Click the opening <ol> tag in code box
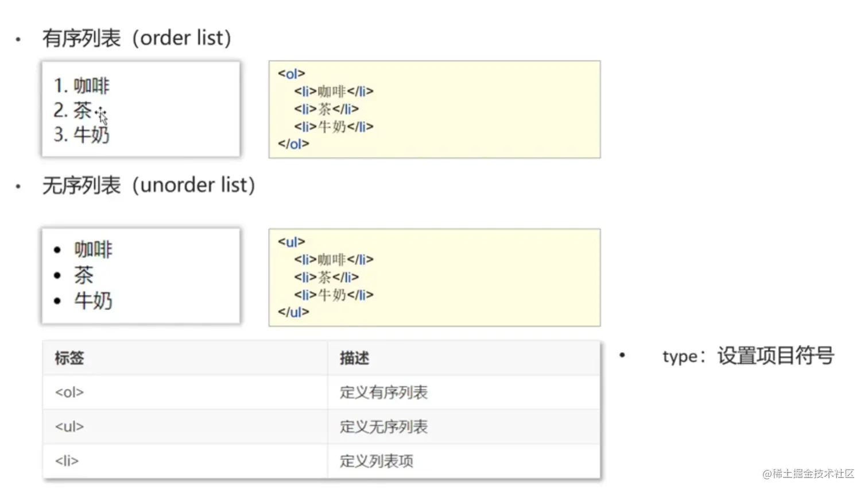 pos(291,74)
